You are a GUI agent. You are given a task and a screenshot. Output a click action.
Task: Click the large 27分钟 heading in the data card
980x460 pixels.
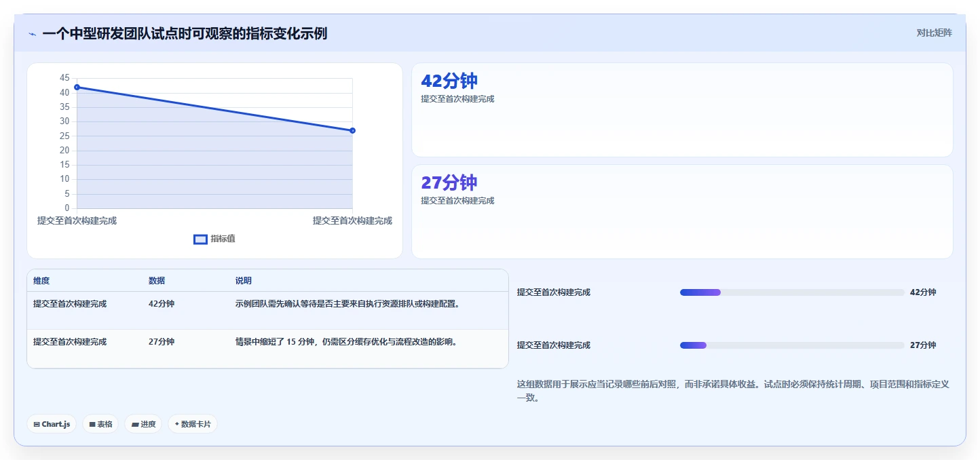pos(449,183)
